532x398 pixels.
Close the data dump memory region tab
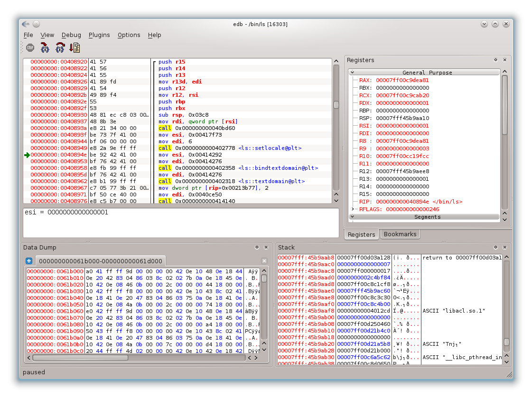point(264,261)
